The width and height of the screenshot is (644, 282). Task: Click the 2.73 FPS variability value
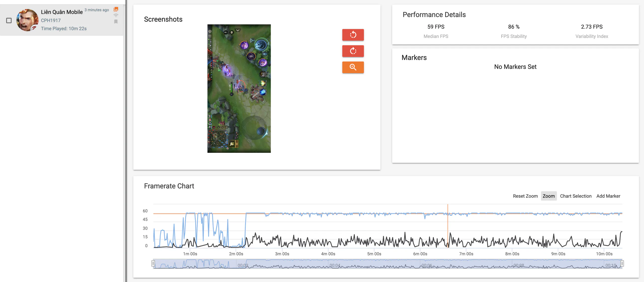(x=592, y=27)
